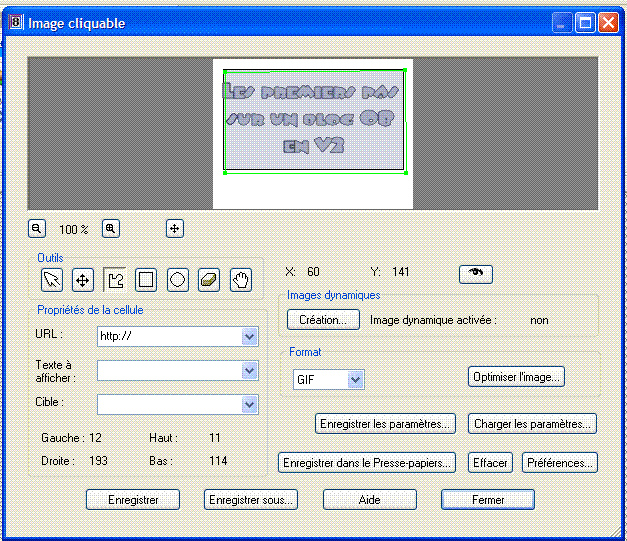This screenshot has height=541, width=627.
Task: Expand the URL dropdown list
Action: point(250,337)
